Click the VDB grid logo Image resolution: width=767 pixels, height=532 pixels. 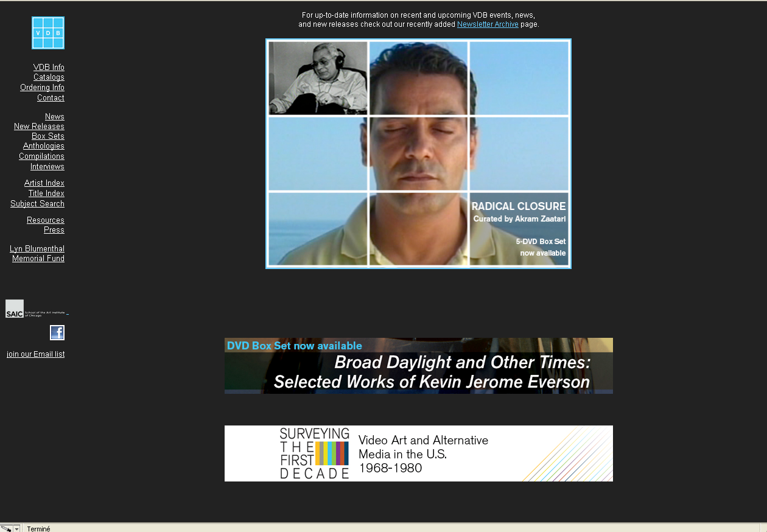48,33
